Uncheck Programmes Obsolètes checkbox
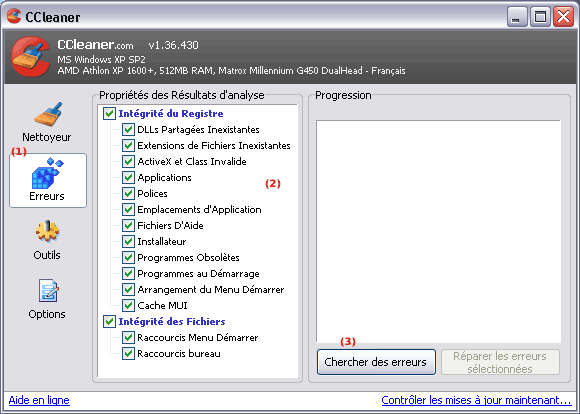580x414 pixels. pyautogui.click(x=128, y=258)
